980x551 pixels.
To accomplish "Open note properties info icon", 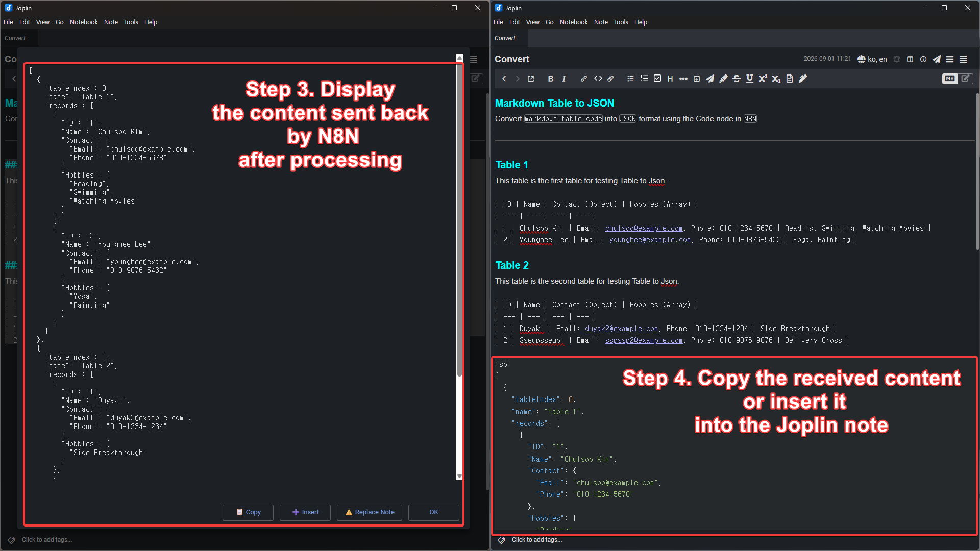I will coord(923,59).
